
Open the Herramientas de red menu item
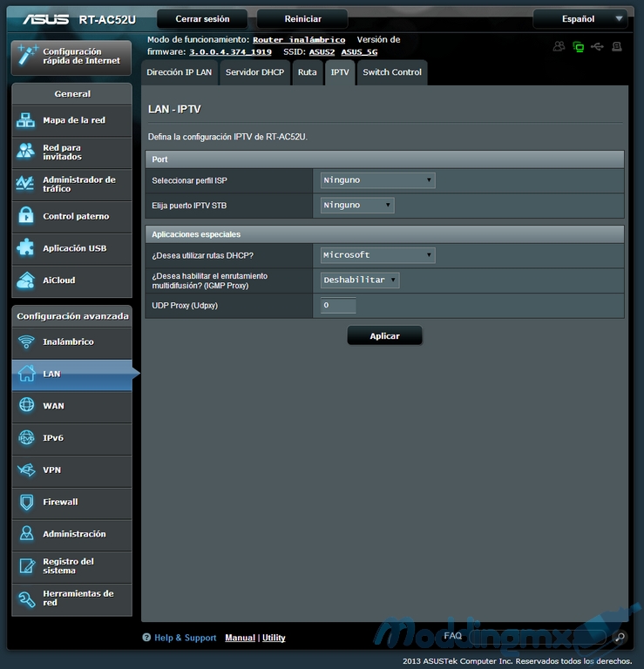tap(71, 598)
